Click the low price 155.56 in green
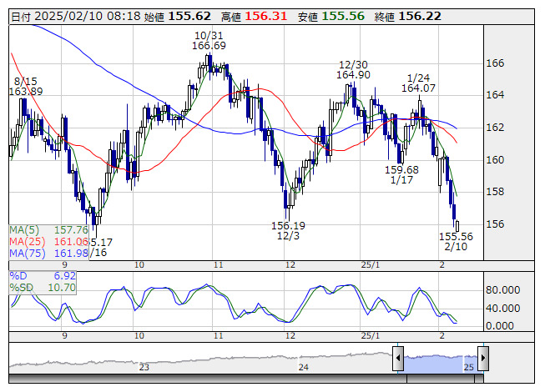This screenshot has width=545, height=392. 343,16
